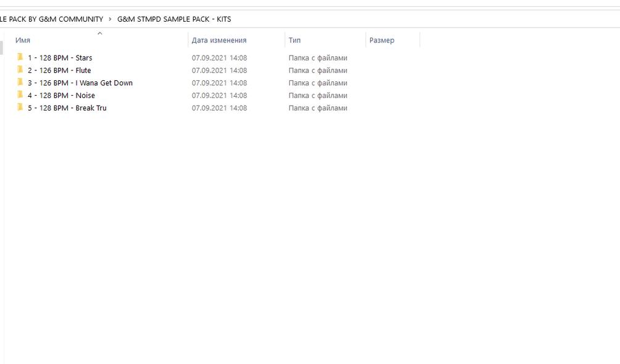Image resolution: width=620 pixels, height=364 pixels.
Task: Sort by the Имя column header
Action: pyautogui.click(x=23, y=40)
